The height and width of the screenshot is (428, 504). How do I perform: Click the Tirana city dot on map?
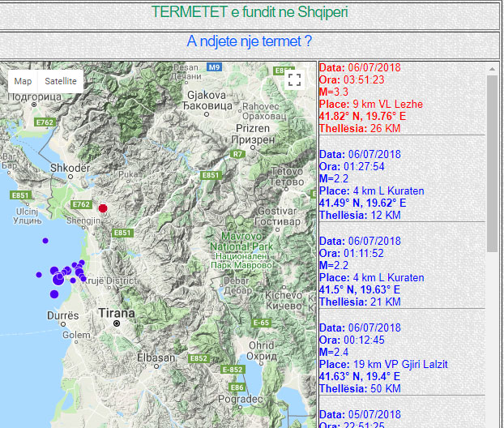point(117,323)
